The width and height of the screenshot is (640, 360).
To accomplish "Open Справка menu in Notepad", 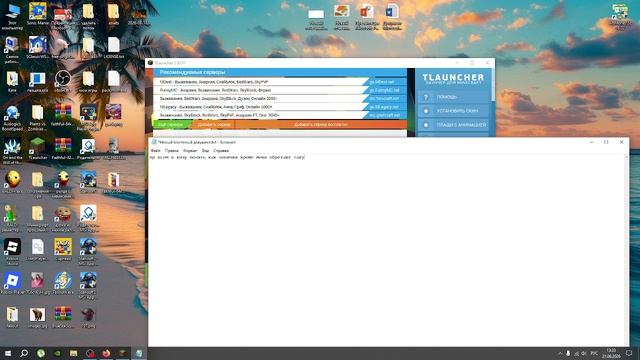I will (x=221, y=151).
